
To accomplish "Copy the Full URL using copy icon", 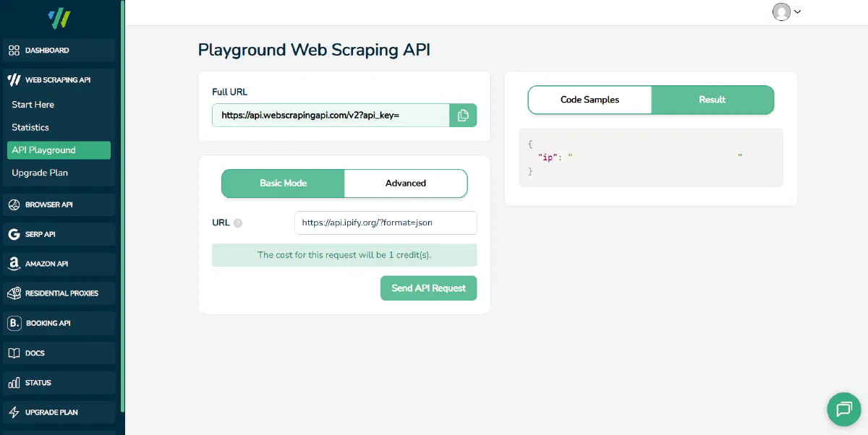I will click(463, 115).
